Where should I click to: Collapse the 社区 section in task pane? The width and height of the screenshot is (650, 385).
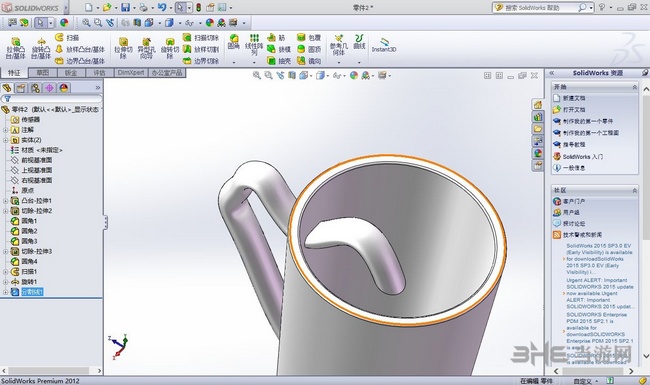tap(634, 190)
